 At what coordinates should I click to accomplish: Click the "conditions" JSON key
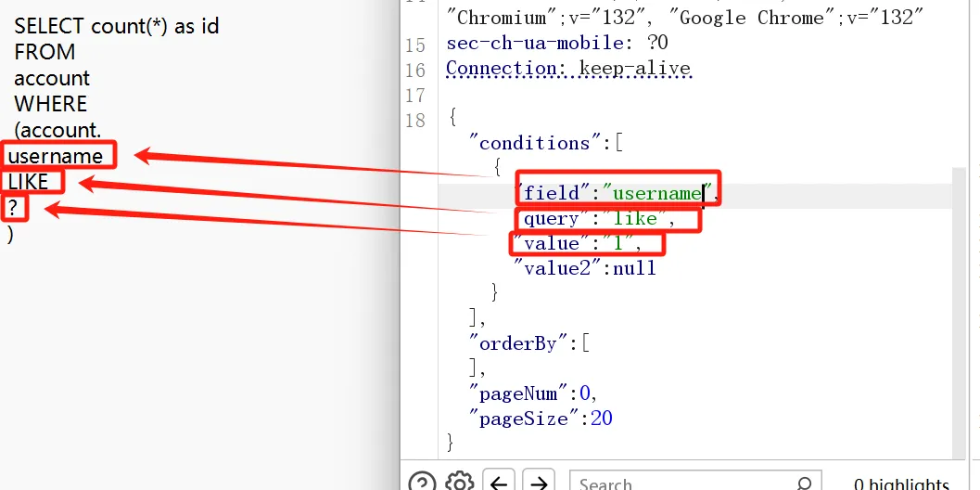pyautogui.click(x=535, y=143)
